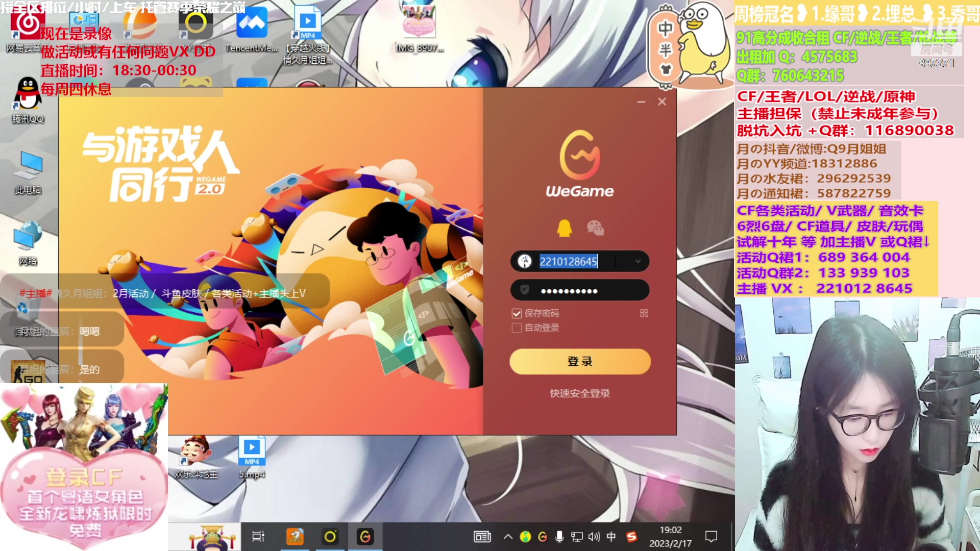Viewport: 980px width, 551px height.
Task: Open the orange striped ball desktop shortcut
Action: coord(140,23)
